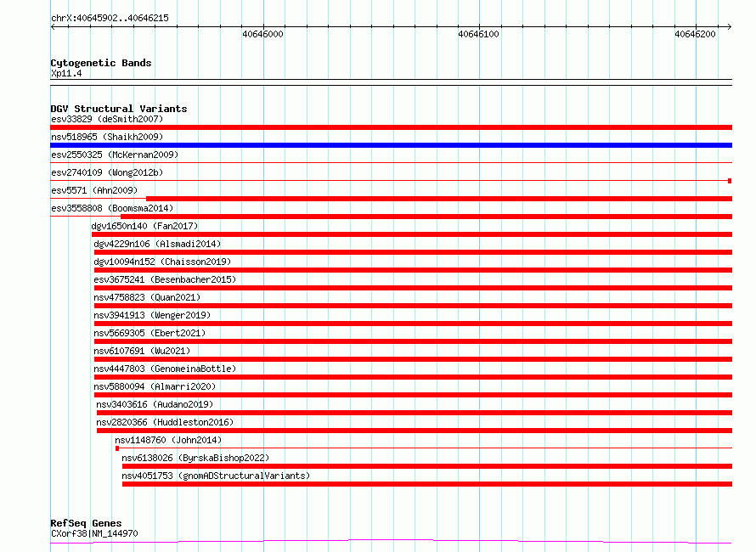
Task: Select the DGV Structural Variants track title
Action: point(118,109)
